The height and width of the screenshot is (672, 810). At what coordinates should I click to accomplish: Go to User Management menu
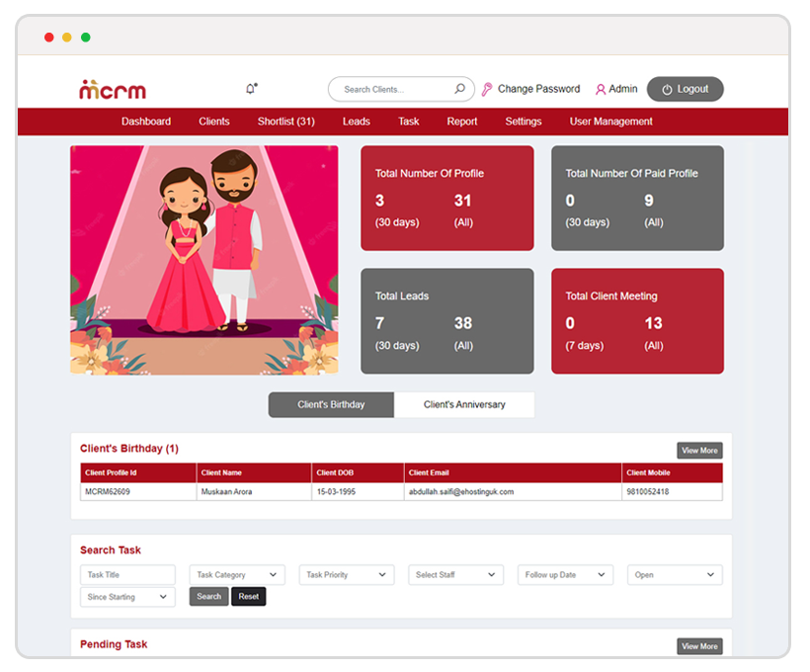[x=610, y=122]
